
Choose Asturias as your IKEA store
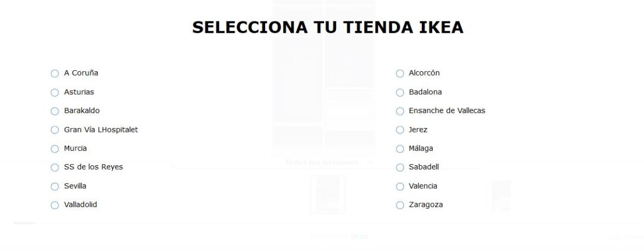[55, 92]
